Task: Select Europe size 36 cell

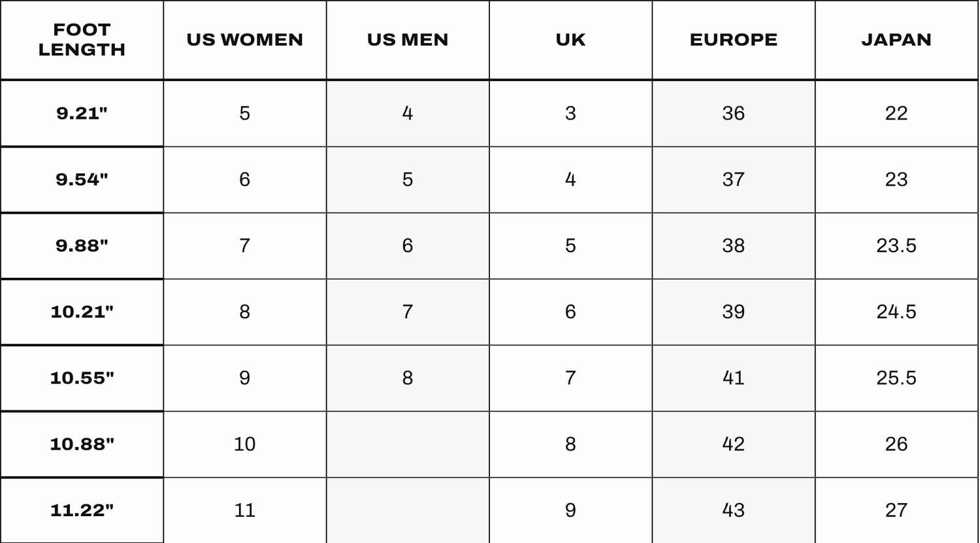Action: tap(734, 114)
